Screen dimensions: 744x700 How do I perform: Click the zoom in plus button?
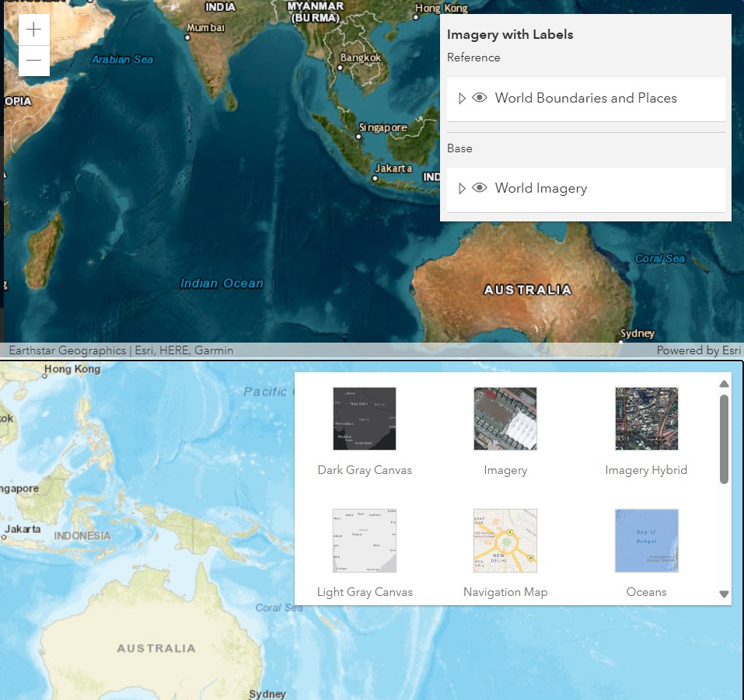(34, 30)
